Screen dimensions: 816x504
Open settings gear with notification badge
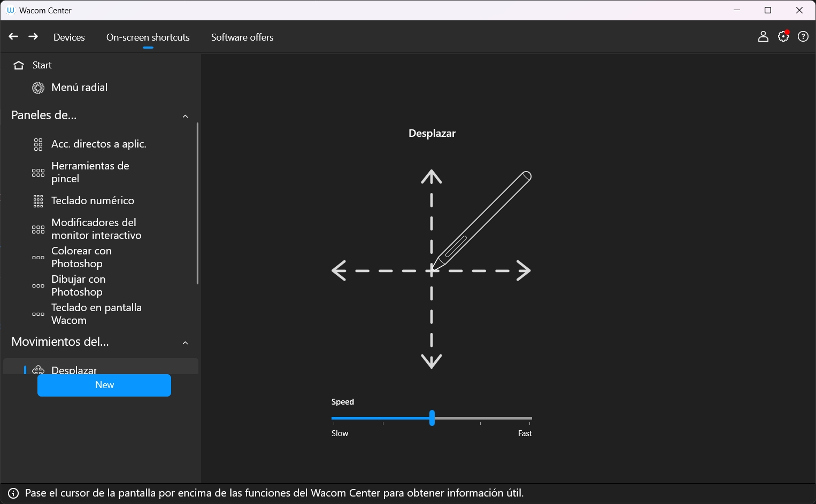783,37
